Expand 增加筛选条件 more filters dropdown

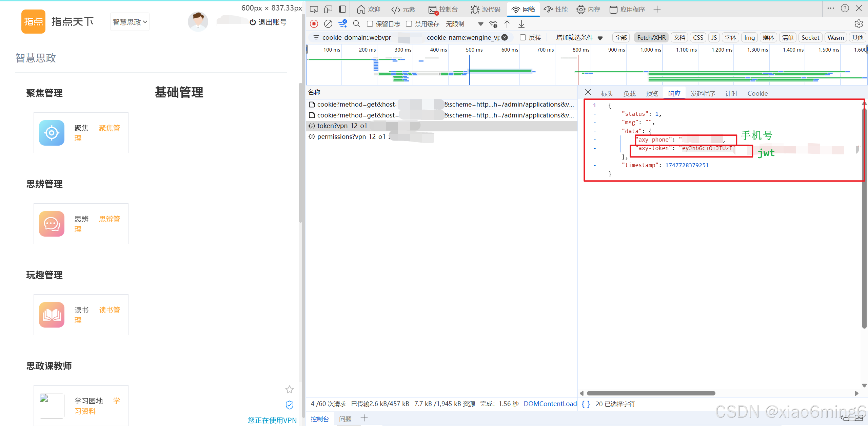(579, 37)
